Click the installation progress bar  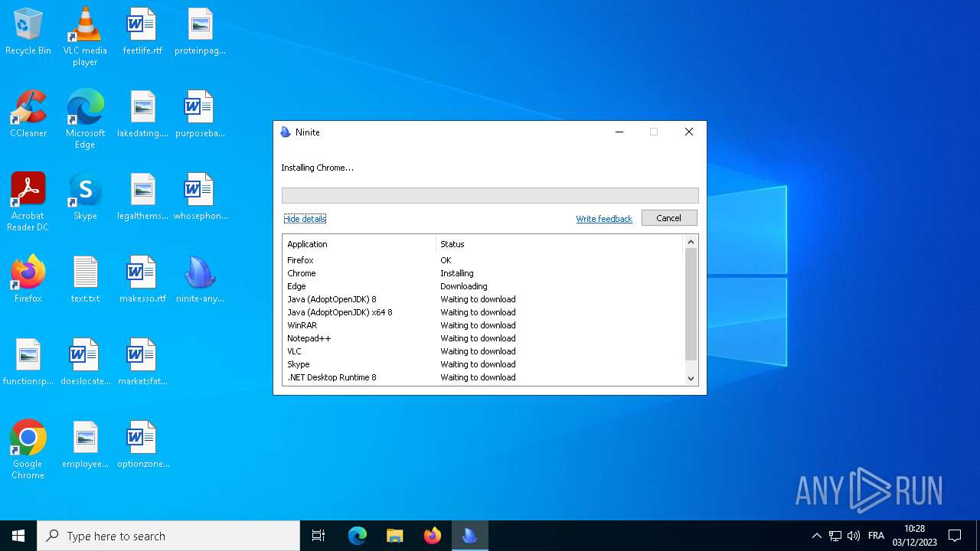coord(490,195)
